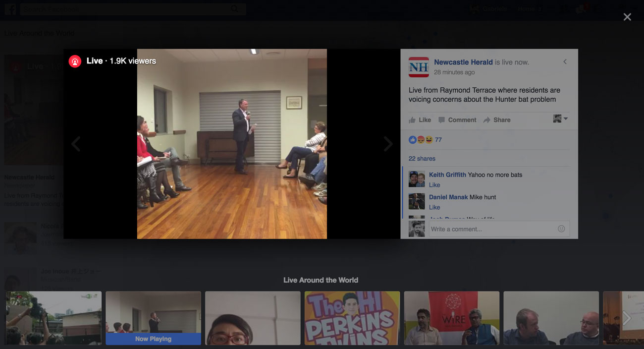Collapse the side panel with chevron
The height and width of the screenshot is (349, 644).
(565, 62)
